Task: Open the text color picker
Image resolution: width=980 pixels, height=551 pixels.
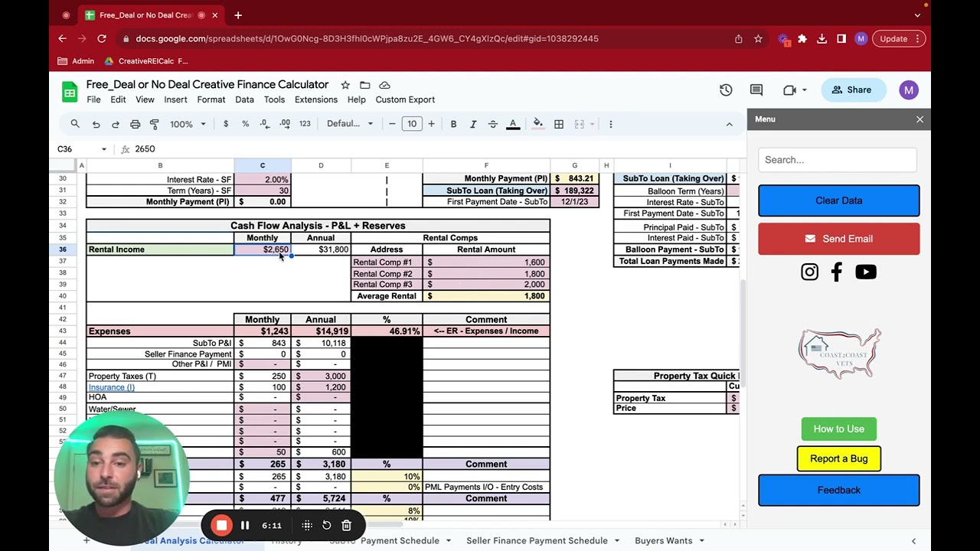Action: point(513,124)
